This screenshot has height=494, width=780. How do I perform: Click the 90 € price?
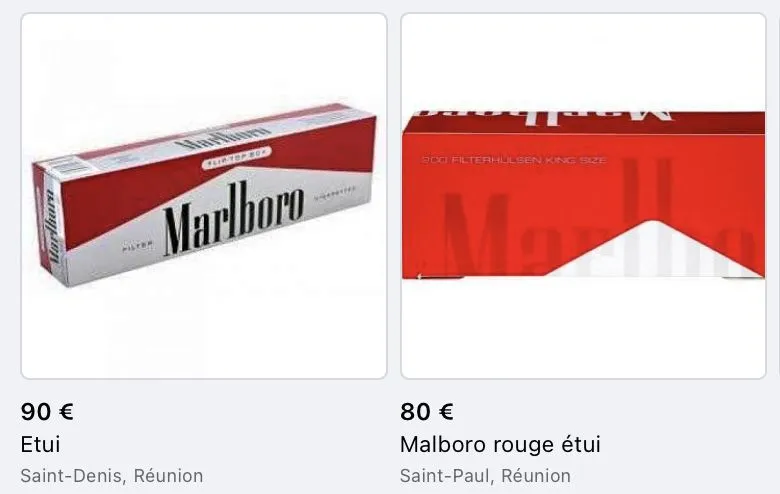[47, 412]
